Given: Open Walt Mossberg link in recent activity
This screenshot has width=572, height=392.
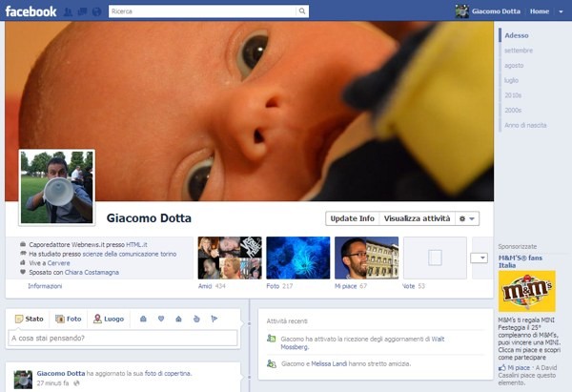Looking at the screenshot, I should click(362, 343).
